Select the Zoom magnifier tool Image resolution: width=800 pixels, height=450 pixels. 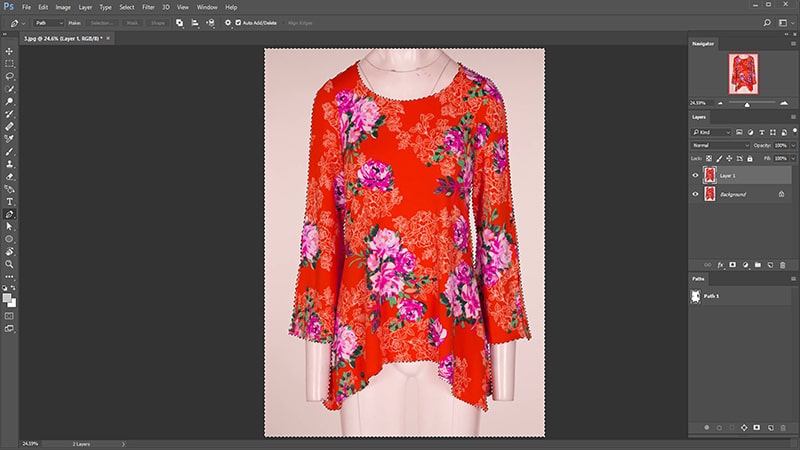9,264
